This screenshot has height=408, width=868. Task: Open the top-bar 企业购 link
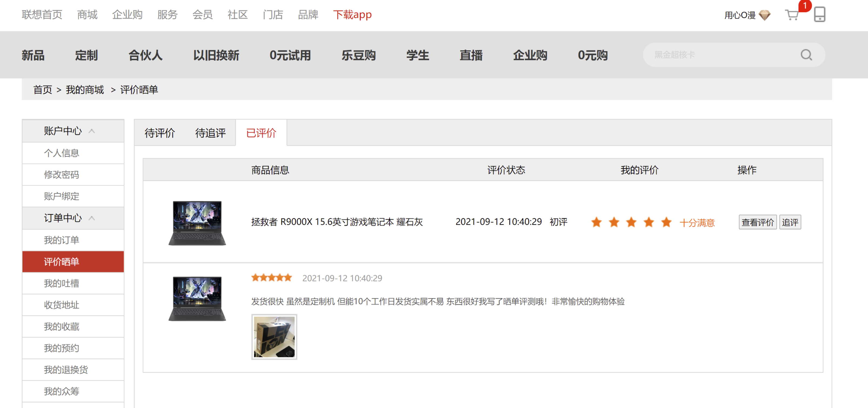click(127, 15)
